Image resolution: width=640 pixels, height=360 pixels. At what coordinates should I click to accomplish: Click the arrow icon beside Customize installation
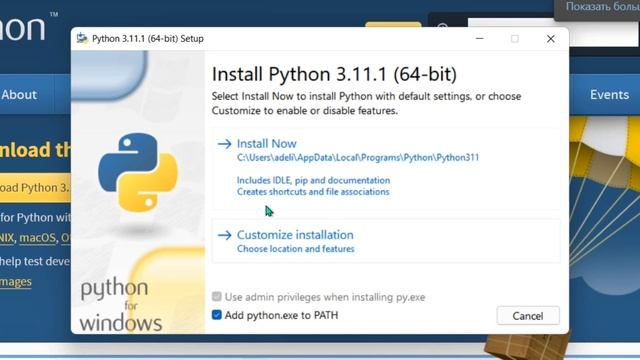(224, 235)
